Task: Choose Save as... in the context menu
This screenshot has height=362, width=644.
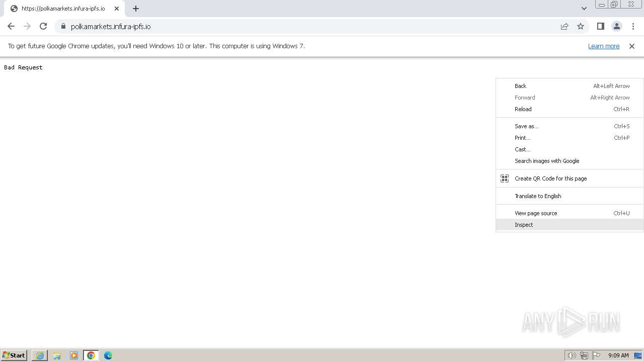Action: 570,126
